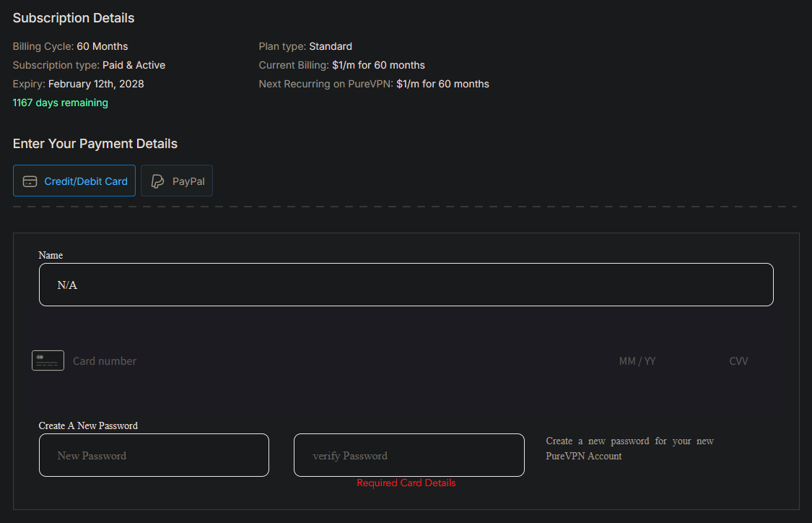Click the 'Subscription Details' heading
The image size is (812, 523).
tap(74, 18)
